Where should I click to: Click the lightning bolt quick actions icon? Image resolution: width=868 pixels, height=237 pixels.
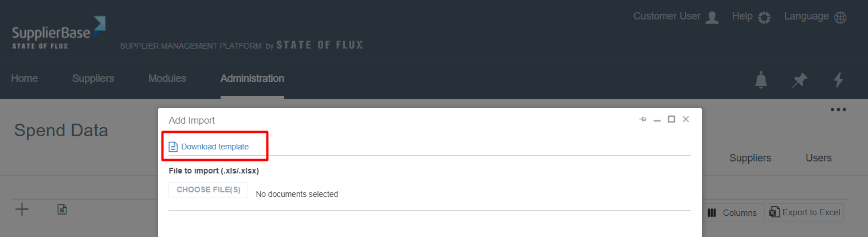(x=838, y=80)
